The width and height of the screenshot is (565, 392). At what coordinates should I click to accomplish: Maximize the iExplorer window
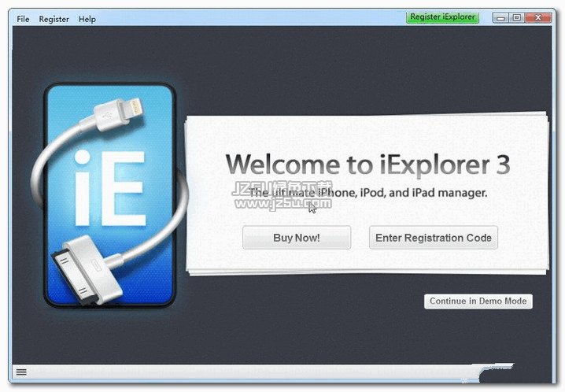tap(517, 17)
